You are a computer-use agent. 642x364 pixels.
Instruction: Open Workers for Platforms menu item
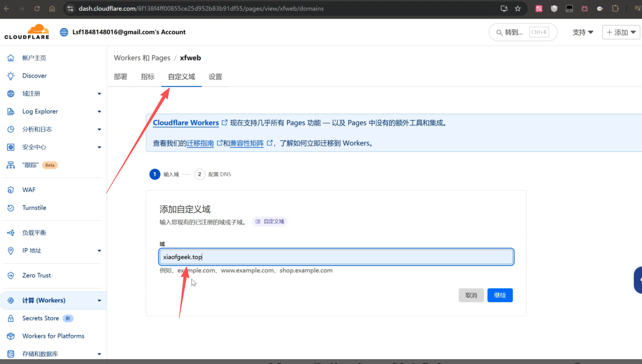[x=53, y=336]
